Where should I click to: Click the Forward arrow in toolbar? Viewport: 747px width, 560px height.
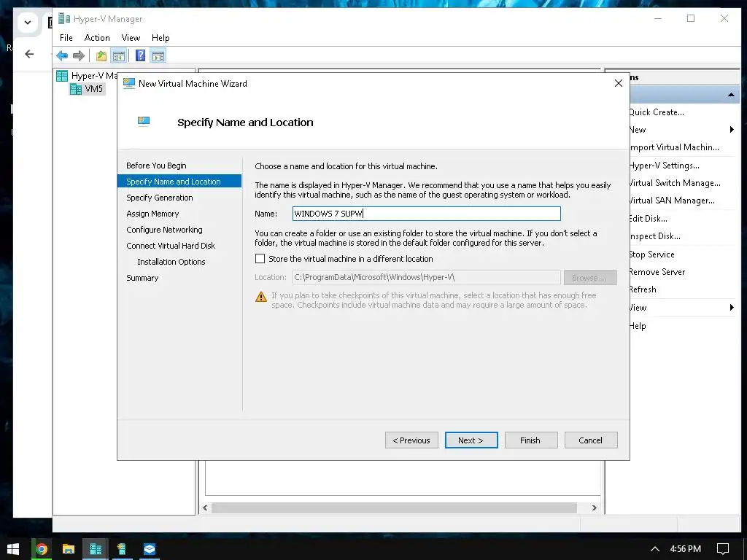[79, 55]
